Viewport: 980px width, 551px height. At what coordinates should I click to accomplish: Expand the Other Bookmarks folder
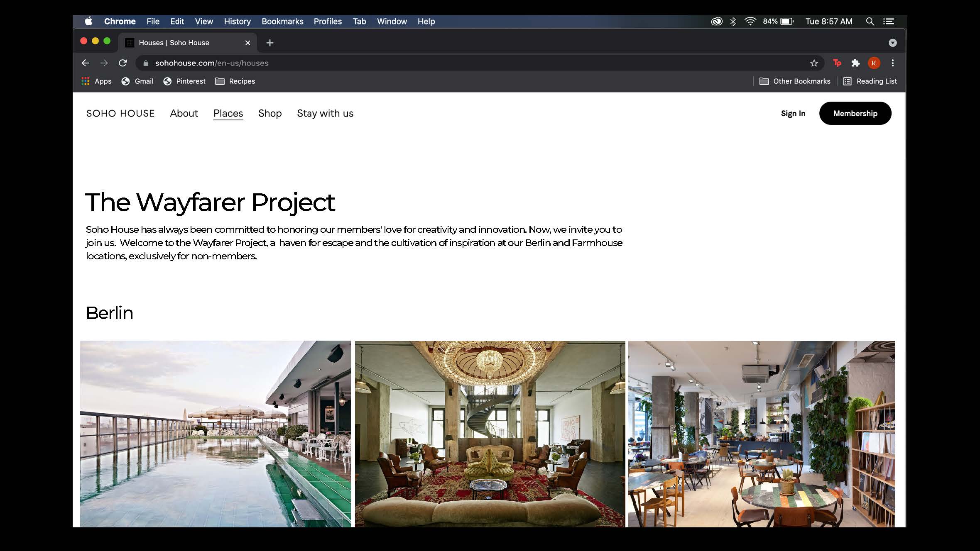[x=795, y=81]
